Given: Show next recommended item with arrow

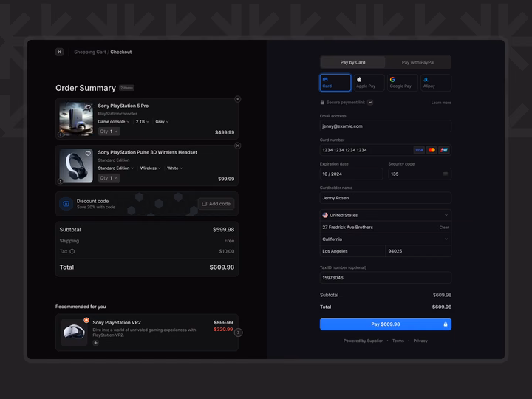Looking at the screenshot, I should 239,332.
